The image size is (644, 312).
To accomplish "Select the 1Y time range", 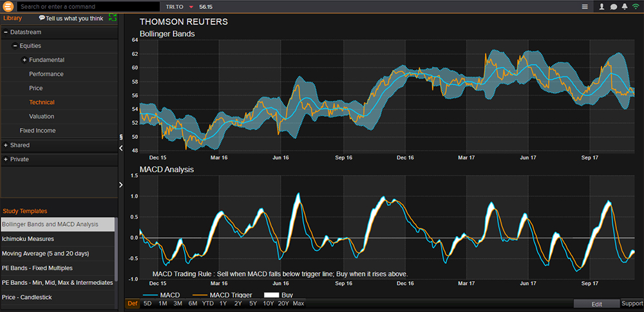I will 223,304.
